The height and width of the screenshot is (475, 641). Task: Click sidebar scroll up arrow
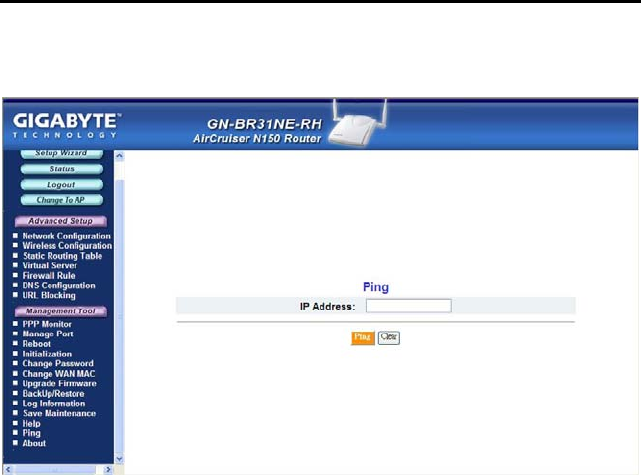119,155
